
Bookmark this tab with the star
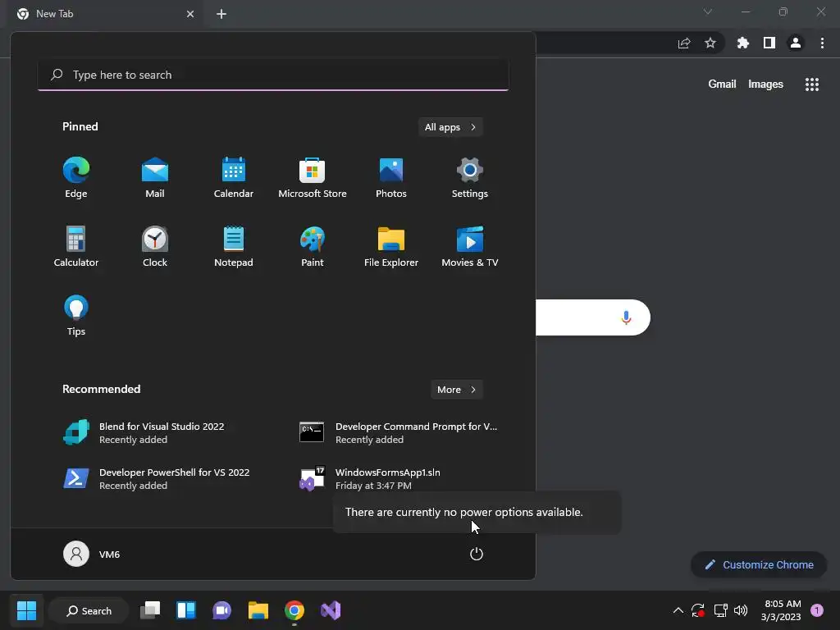point(710,43)
